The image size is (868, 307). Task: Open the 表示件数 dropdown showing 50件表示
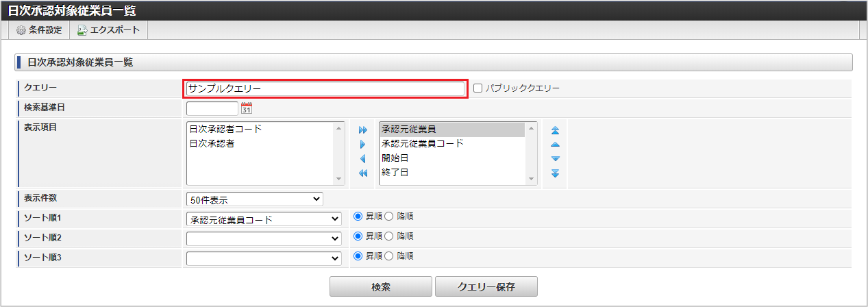click(255, 199)
